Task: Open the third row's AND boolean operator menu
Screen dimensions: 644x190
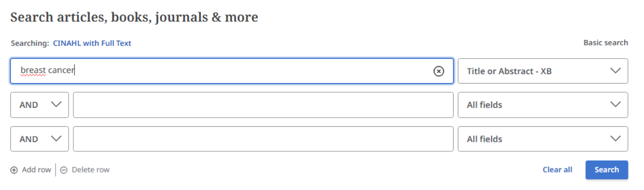Action: 39,139
